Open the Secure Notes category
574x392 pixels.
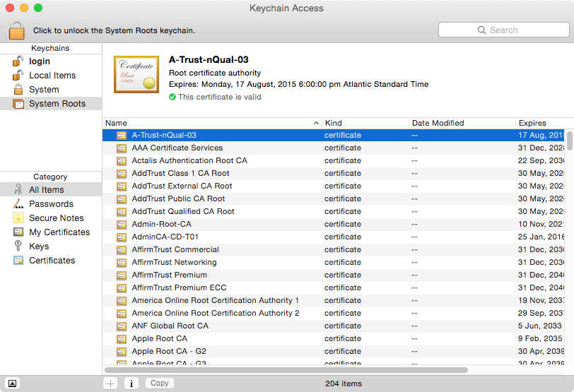coord(56,218)
